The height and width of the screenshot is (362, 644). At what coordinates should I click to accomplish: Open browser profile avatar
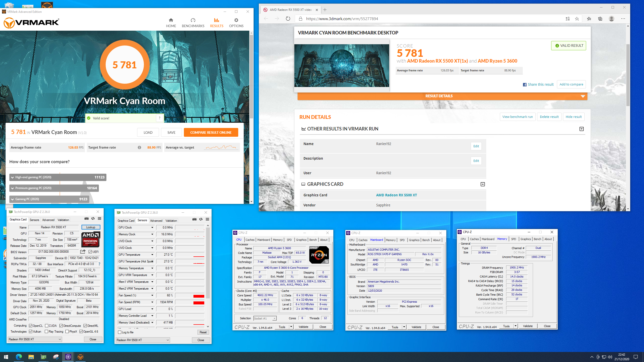(612, 19)
